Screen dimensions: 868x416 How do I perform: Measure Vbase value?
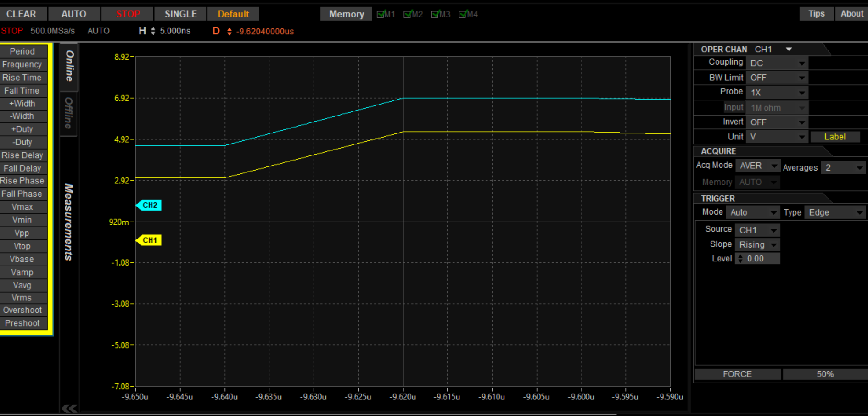pos(23,259)
